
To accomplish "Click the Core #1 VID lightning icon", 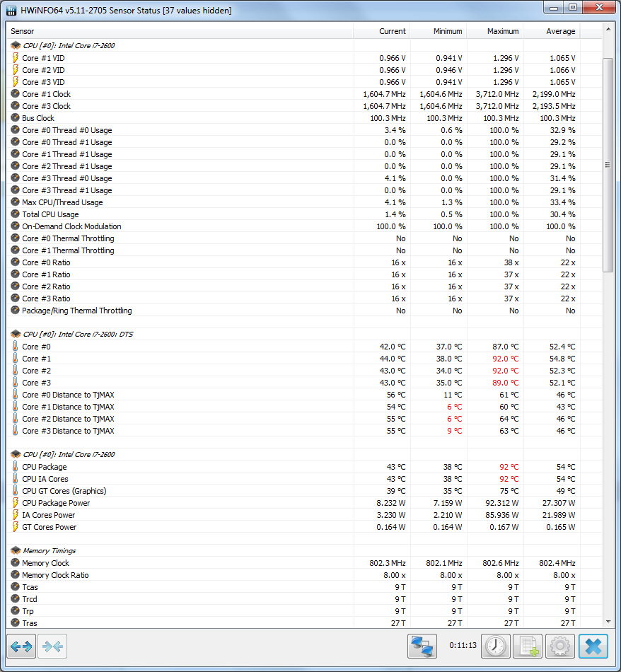I will coord(16,57).
